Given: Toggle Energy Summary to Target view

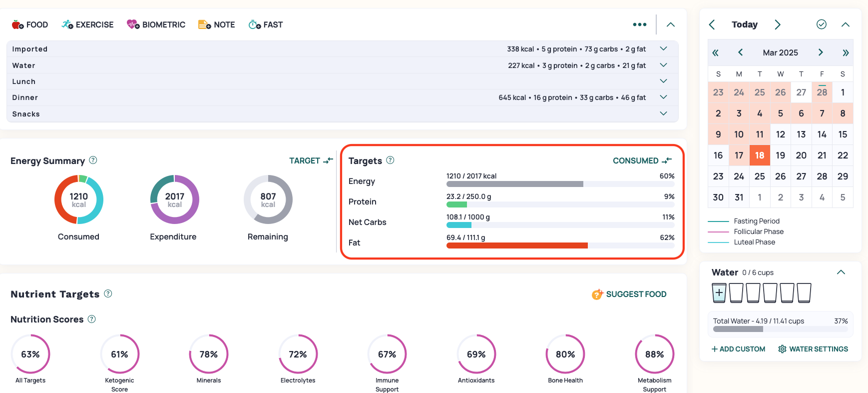Looking at the screenshot, I should pyautogui.click(x=311, y=160).
